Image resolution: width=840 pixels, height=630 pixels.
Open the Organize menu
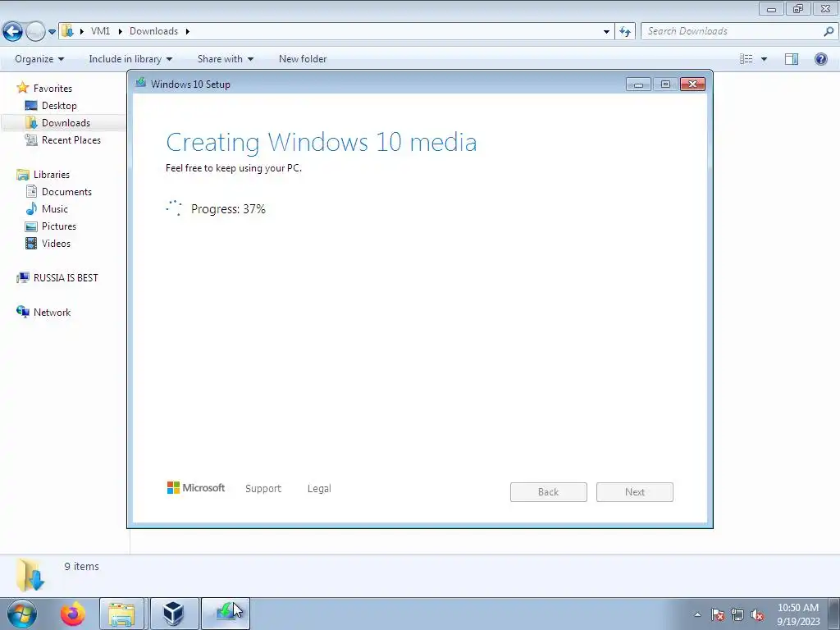pos(39,59)
